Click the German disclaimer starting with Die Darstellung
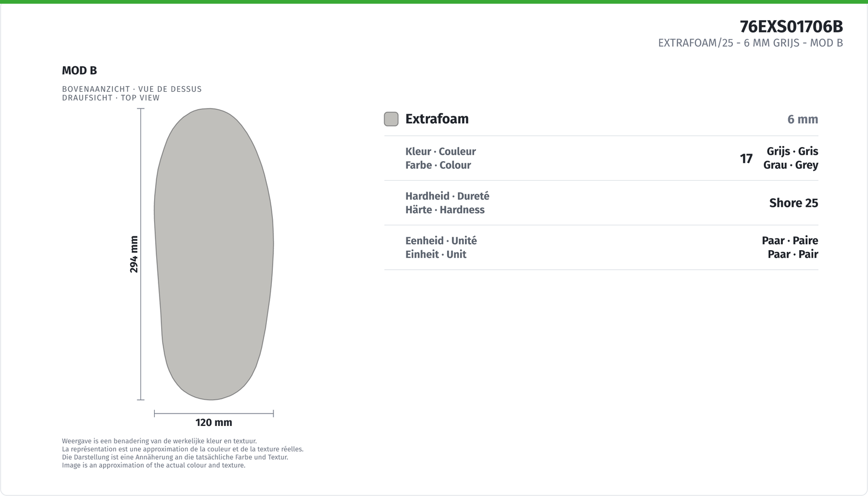868x496 pixels. tap(175, 457)
